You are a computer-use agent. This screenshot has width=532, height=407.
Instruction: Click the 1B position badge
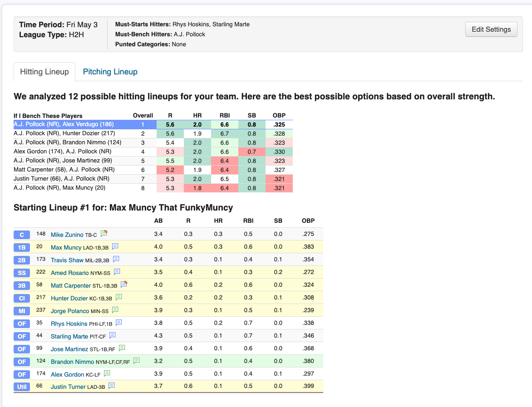point(22,248)
